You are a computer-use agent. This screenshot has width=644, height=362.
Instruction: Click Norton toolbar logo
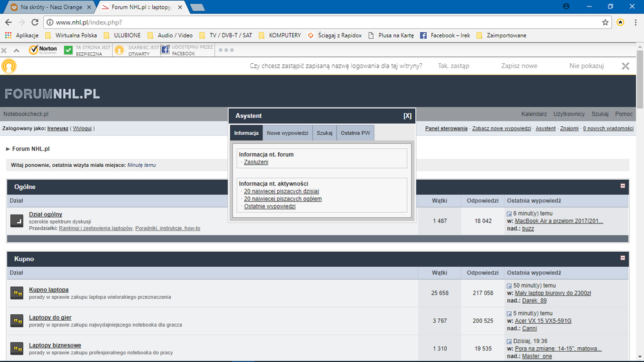(x=43, y=50)
